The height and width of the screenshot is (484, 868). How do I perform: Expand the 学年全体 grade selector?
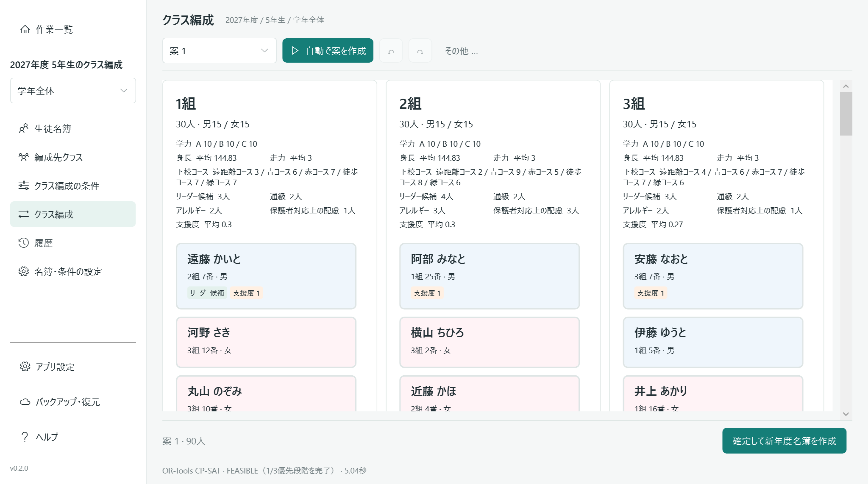(73, 91)
